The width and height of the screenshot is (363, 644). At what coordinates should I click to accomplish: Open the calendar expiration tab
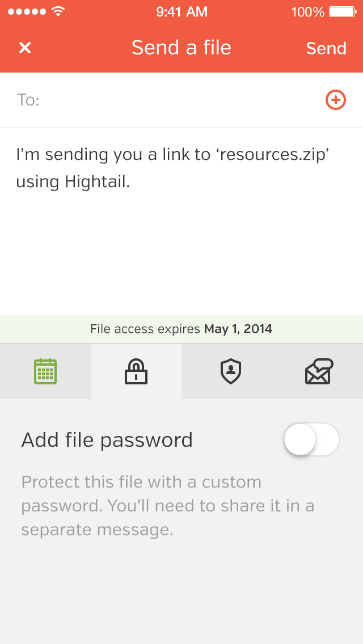(45, 371)
